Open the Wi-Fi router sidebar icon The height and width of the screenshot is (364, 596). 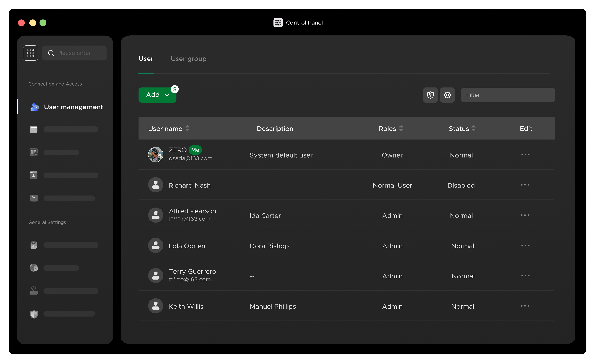pos(34,291)
